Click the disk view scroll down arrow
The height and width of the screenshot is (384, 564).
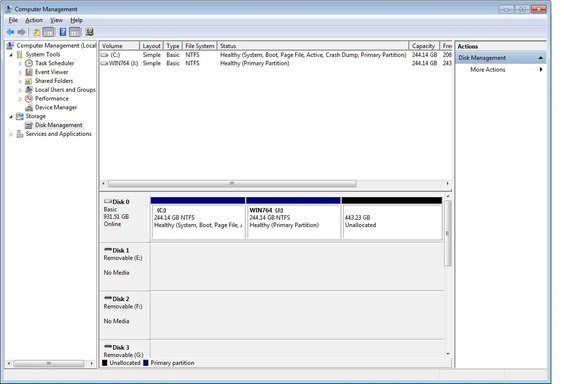click(x=448, y=354)
